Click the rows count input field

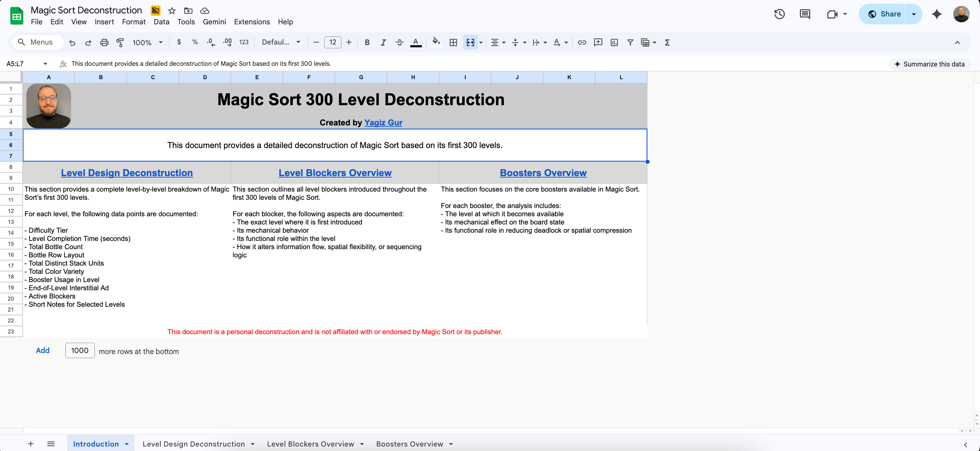tap(80, 350)
